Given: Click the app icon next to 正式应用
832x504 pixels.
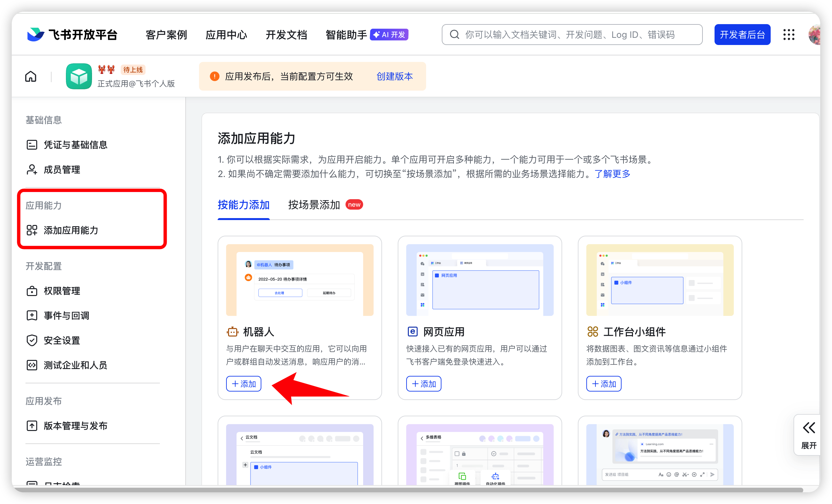Looking at the screenshot, I should point(79,76).
